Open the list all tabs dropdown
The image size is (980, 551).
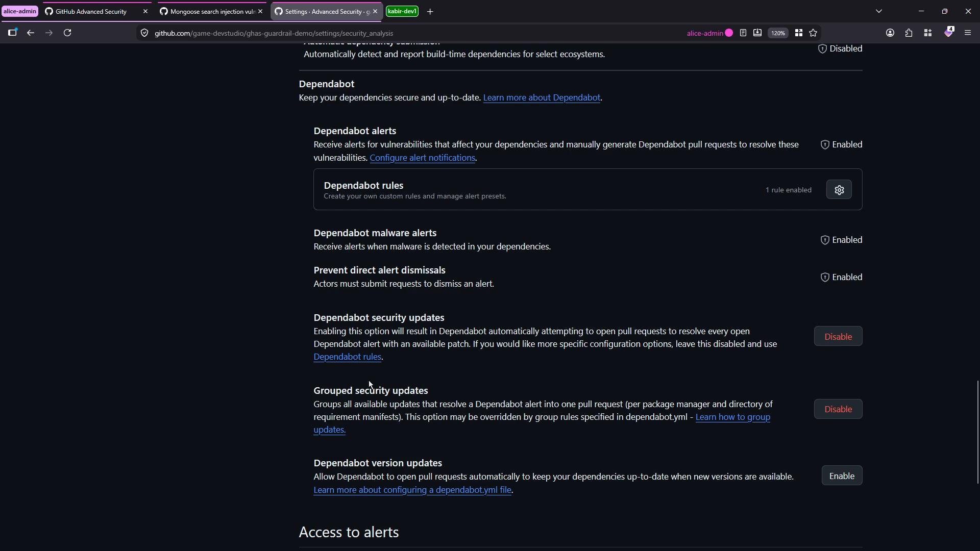pyautogui.click(x=879, y=11)
